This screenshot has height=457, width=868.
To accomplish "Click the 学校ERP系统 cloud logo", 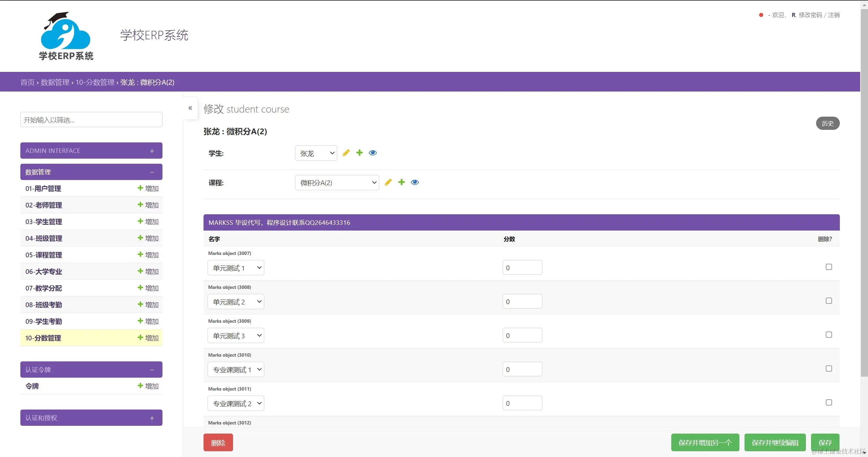I will click(x=66, y=36).
